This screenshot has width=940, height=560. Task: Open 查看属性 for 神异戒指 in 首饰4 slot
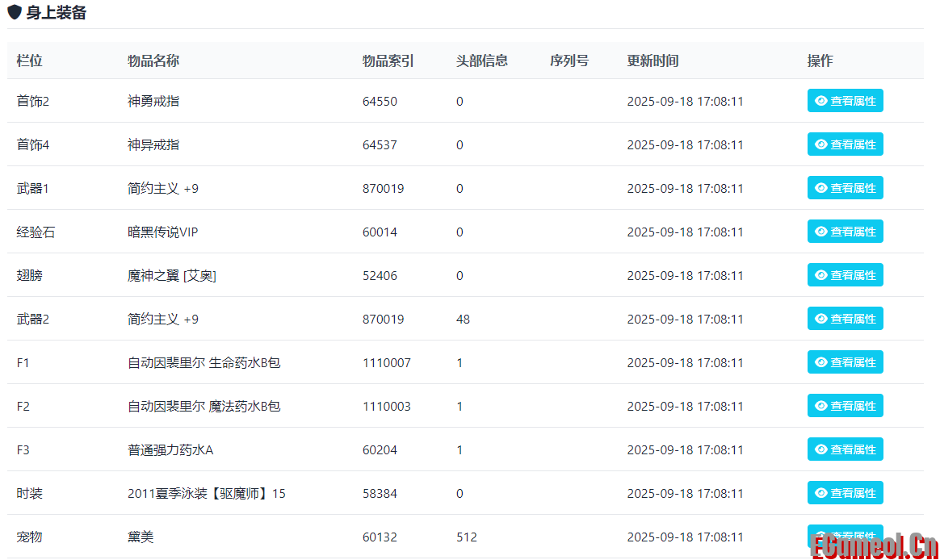point(845,144)
